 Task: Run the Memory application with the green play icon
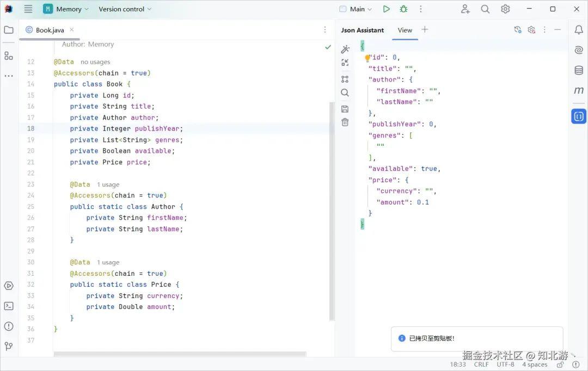click(x=387, y=9)
